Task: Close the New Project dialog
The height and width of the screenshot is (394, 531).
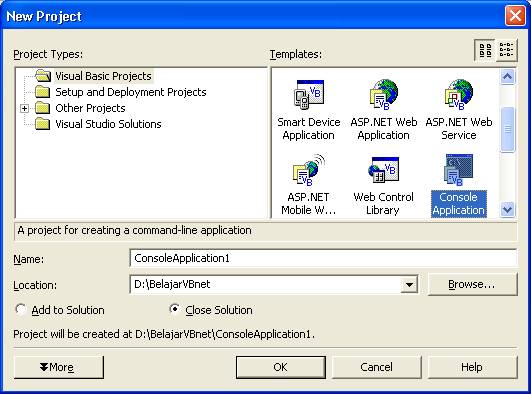Action: coord(515,16)
